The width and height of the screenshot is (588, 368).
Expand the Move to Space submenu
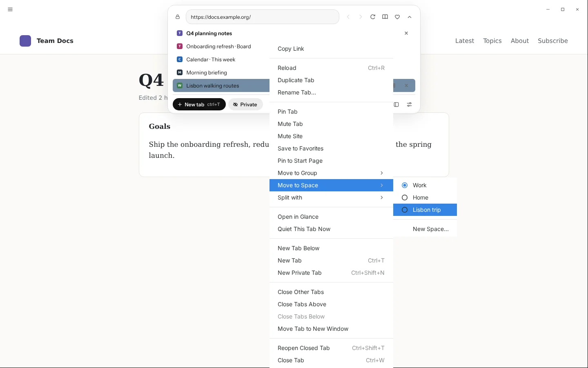tap(331, 185)
